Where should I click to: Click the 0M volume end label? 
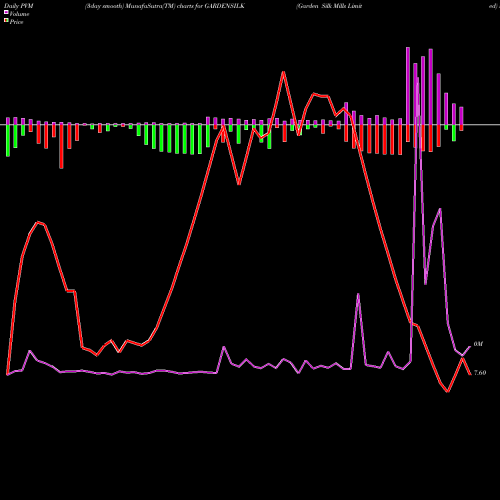click(x=478, y=344)
